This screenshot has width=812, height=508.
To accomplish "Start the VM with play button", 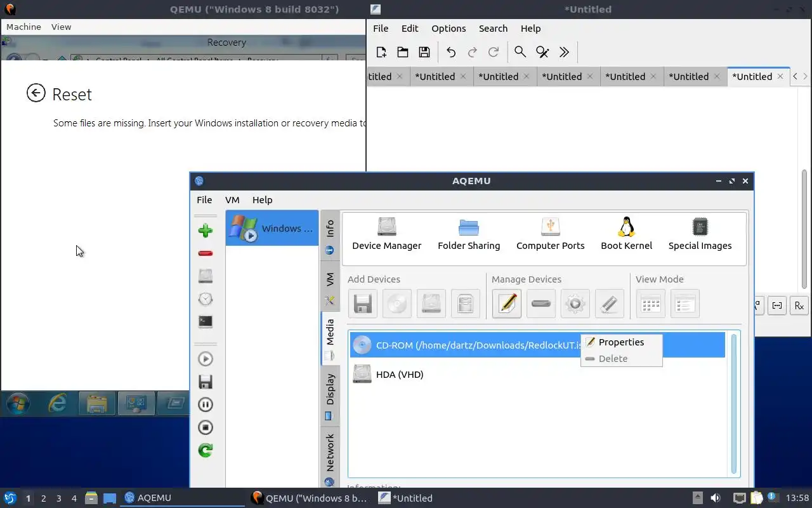I will tap(205, 359).
